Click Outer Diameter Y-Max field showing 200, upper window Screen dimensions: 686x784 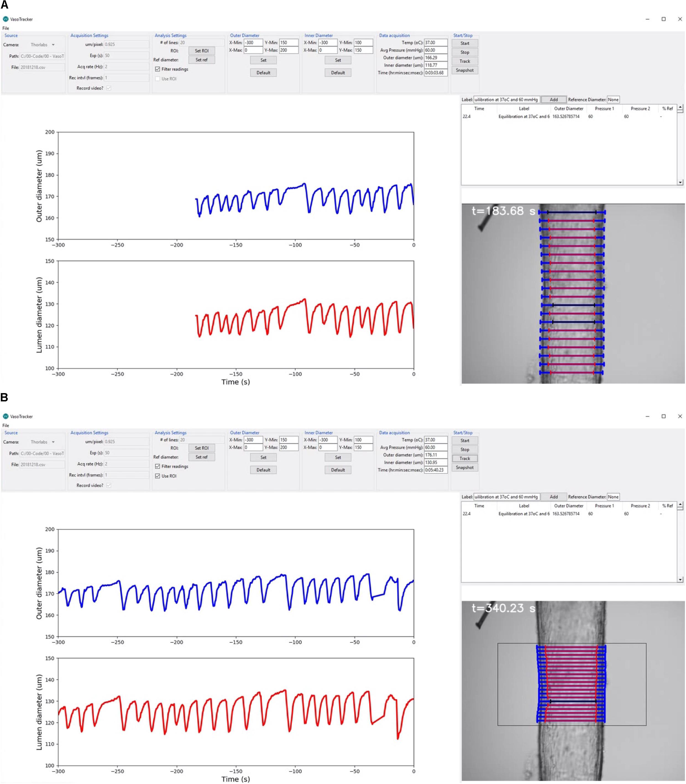tap(289, 50)
